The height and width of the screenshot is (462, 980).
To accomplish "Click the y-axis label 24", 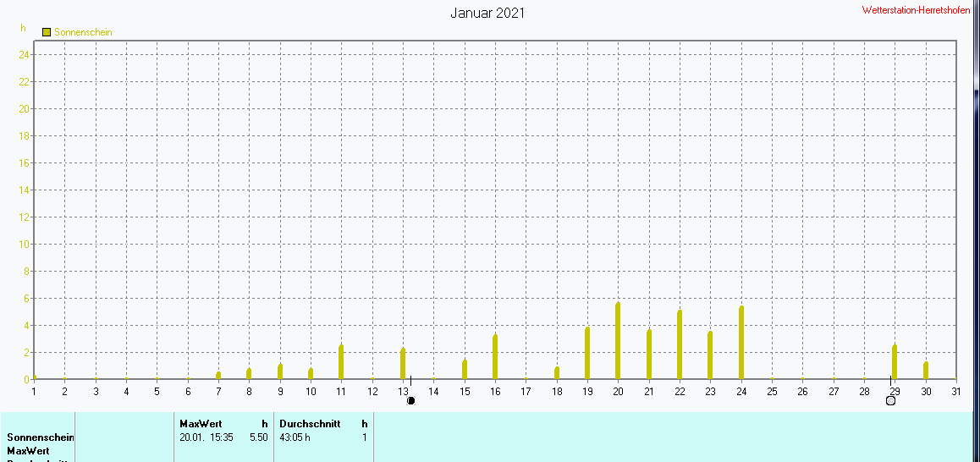I will pos(25,55).
